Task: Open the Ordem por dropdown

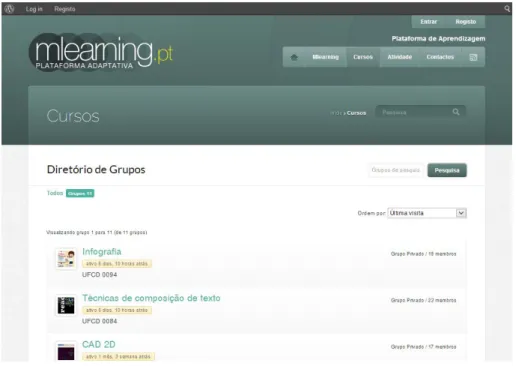Action: pyautogui.click(x=427, y=213)
